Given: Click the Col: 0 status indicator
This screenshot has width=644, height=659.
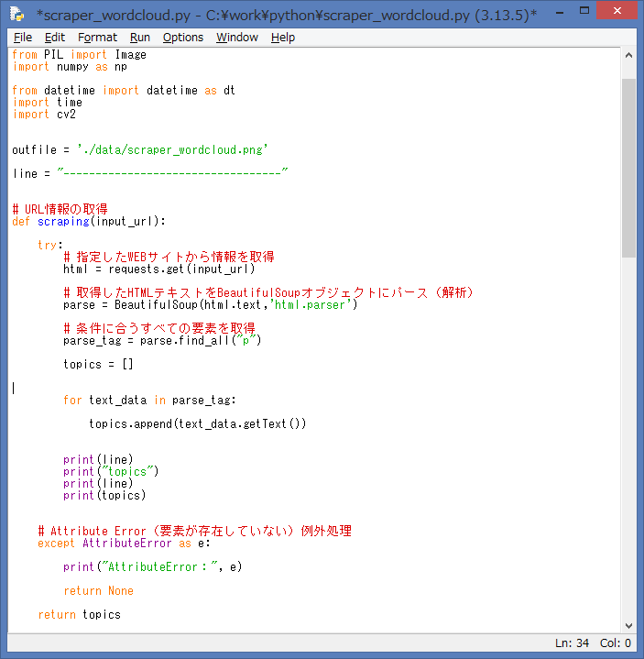Looking at the screenshot, I should coord(615,643).
